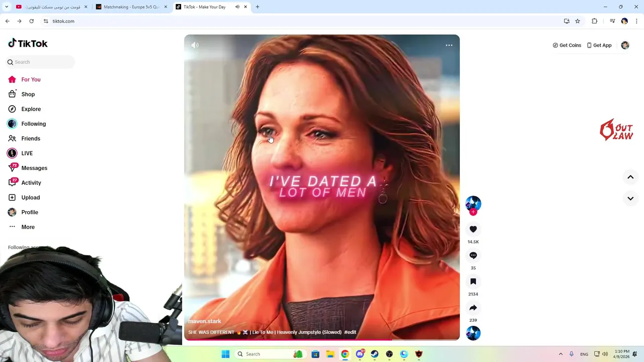The height and width of the screenshot is (362, 644).
Task: Expand the More options in the sidebar
Action: tap(22, 227)
